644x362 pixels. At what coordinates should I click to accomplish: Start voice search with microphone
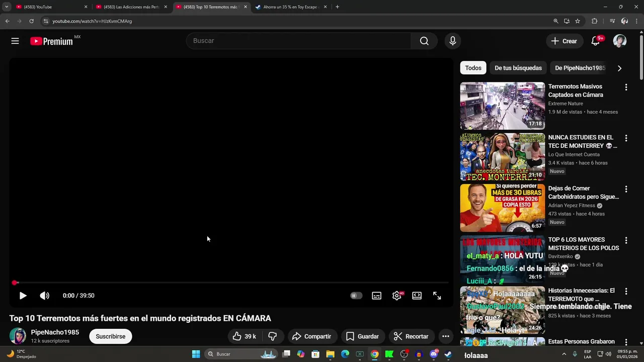pos(453,41)
